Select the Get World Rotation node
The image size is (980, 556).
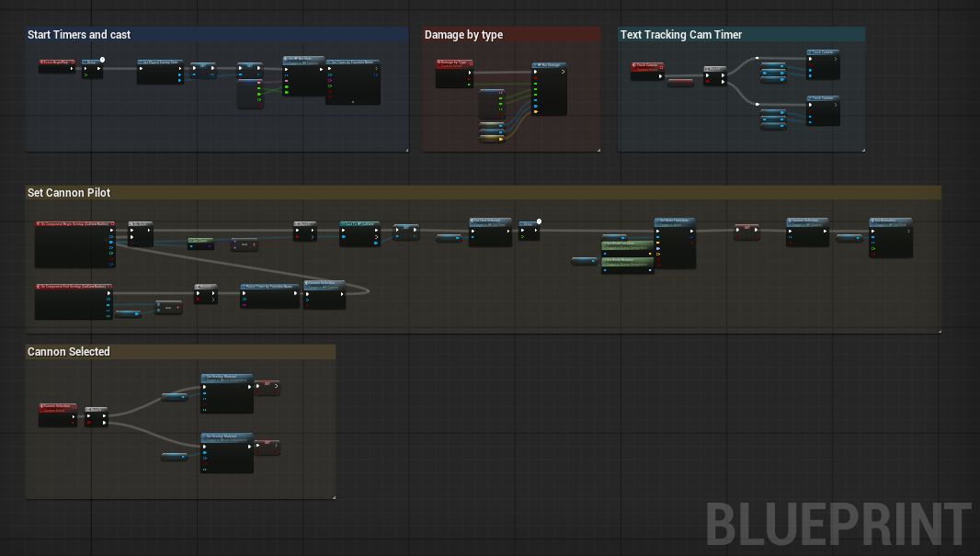click(x=628, y=266)
